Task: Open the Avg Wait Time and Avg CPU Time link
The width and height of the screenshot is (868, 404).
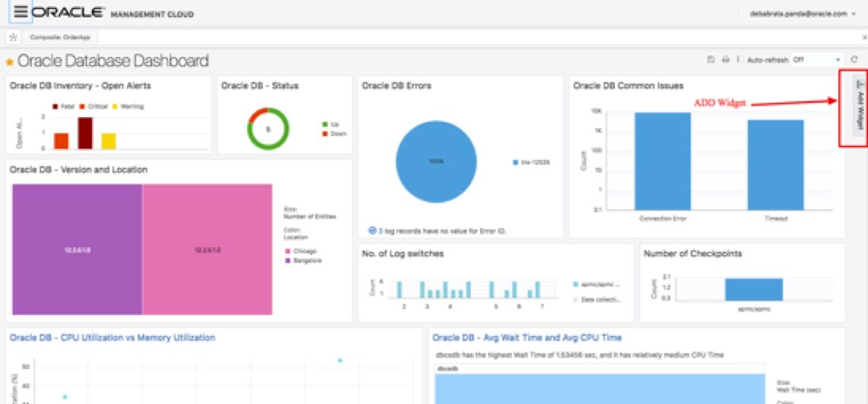Action: (527, 338)
